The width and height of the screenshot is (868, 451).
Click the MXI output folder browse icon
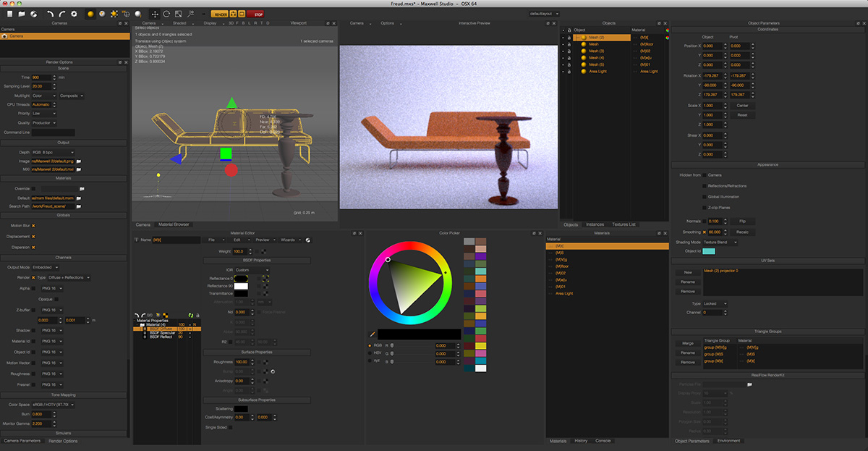pyautogui.click(x=79, y=169)
